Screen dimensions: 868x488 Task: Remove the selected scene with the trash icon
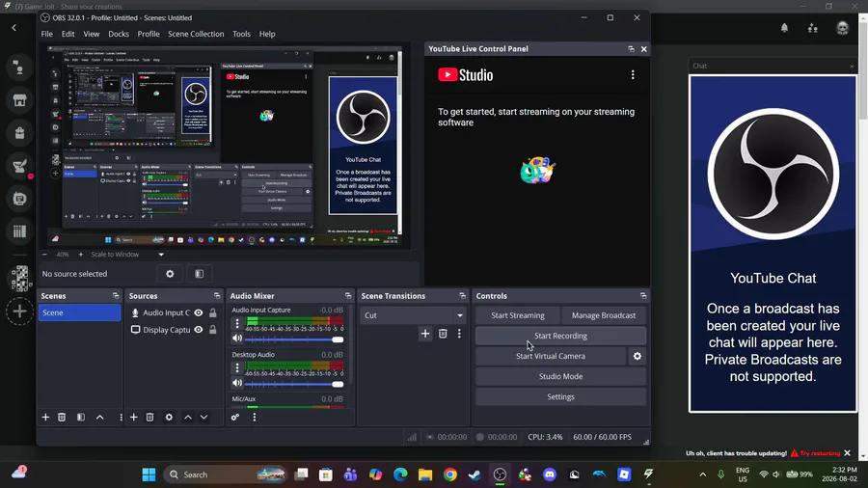point(62,418)
